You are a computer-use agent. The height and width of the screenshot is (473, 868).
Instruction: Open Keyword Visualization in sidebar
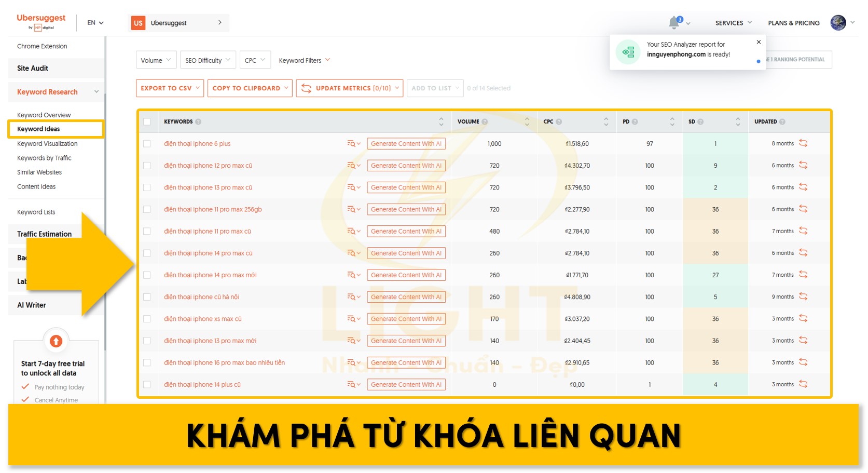47,143
